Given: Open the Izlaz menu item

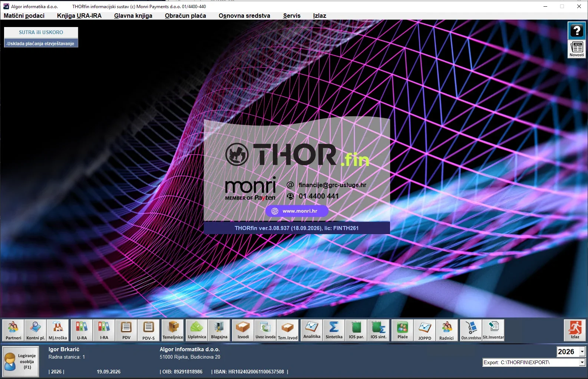Looking at the screenshot, I should coord(320,16).
